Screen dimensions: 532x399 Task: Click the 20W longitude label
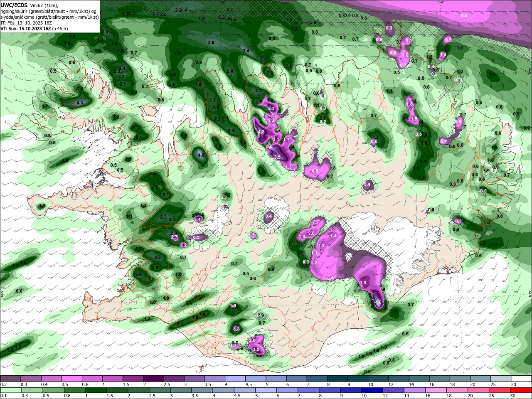pos(221,2)
